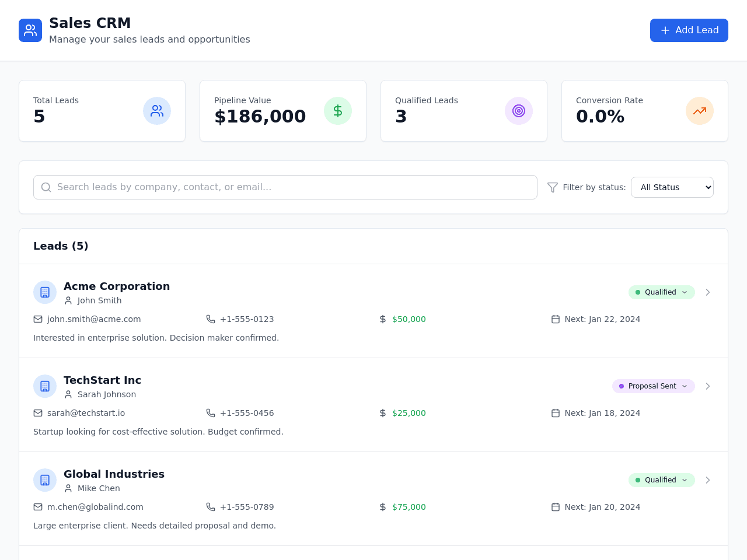Click the calendar icon beside Jan 18, 2024
The image size is (747, 560).
click(x=556, y=413)
